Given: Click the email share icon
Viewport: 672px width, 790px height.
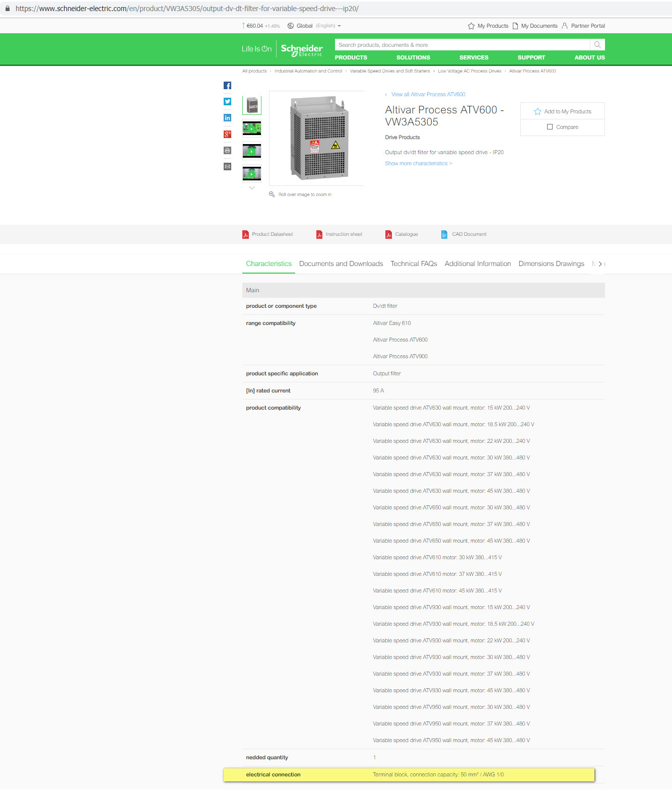Looking at the screenshot, I should point(227,166).
